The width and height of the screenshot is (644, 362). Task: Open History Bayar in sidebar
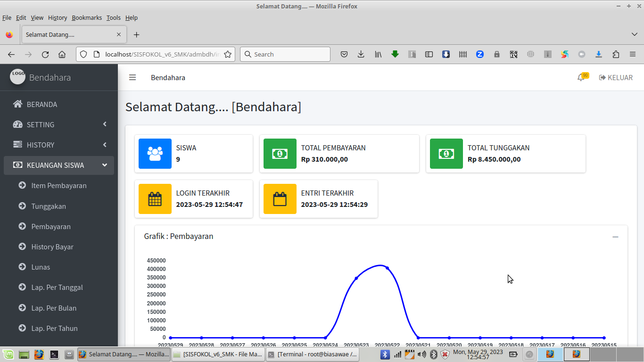[59, 247]
